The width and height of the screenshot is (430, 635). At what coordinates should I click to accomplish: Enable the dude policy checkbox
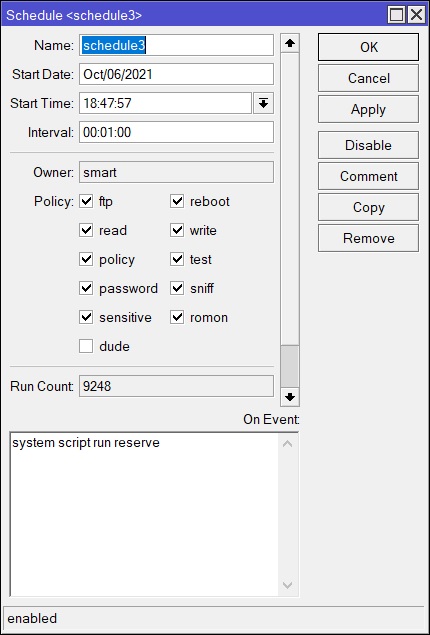[86, 346]
